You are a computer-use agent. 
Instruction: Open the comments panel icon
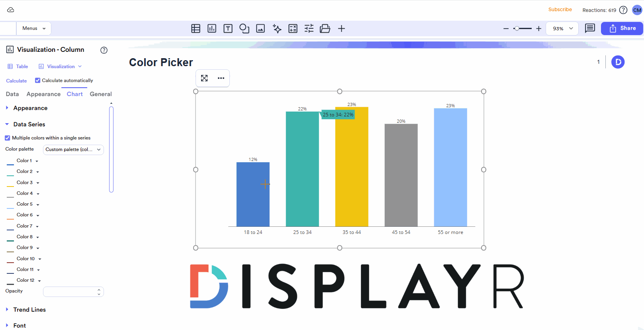tap(590, 28)
